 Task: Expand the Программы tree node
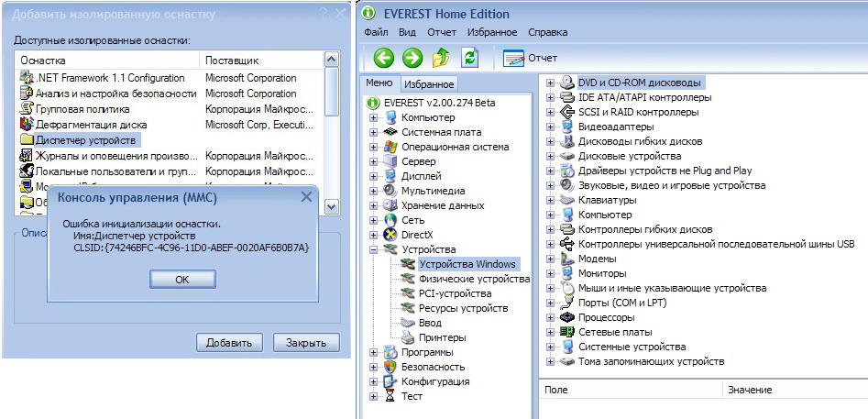coord(374,352)
